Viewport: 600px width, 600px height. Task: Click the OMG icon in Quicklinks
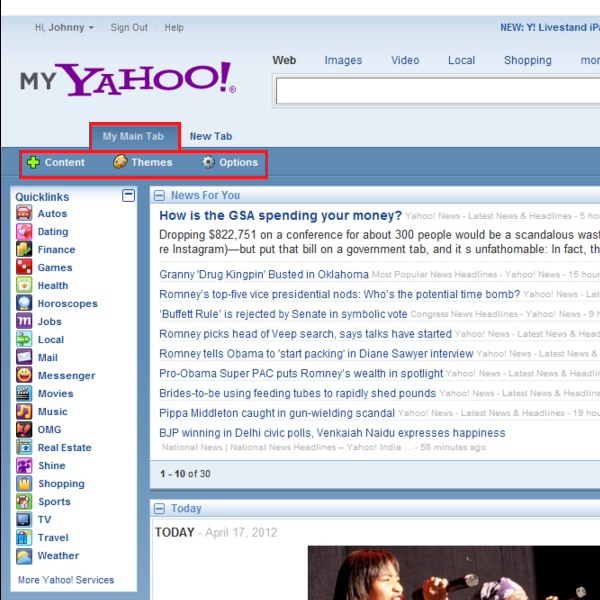point(24,429)
